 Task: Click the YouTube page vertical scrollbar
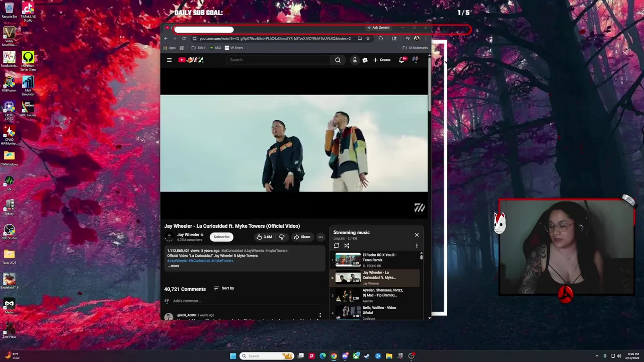click(429, 85)
